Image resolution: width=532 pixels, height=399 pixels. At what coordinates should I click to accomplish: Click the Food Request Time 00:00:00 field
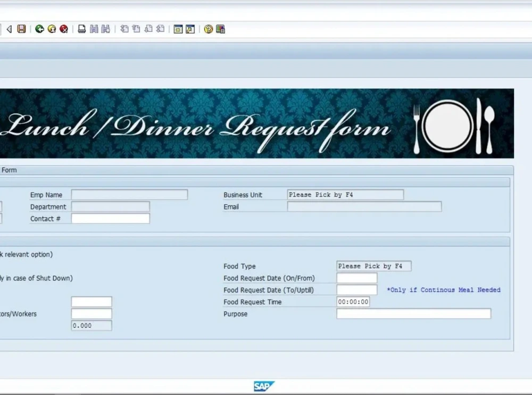pos(353,302)
